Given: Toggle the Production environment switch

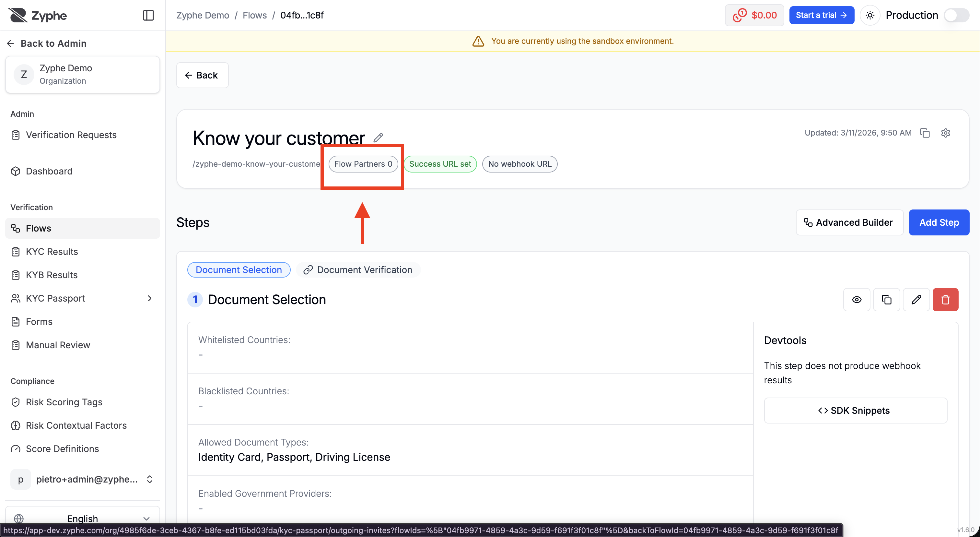Looking at the screenshot, I should pyautogui.click(x=956, y=15).
